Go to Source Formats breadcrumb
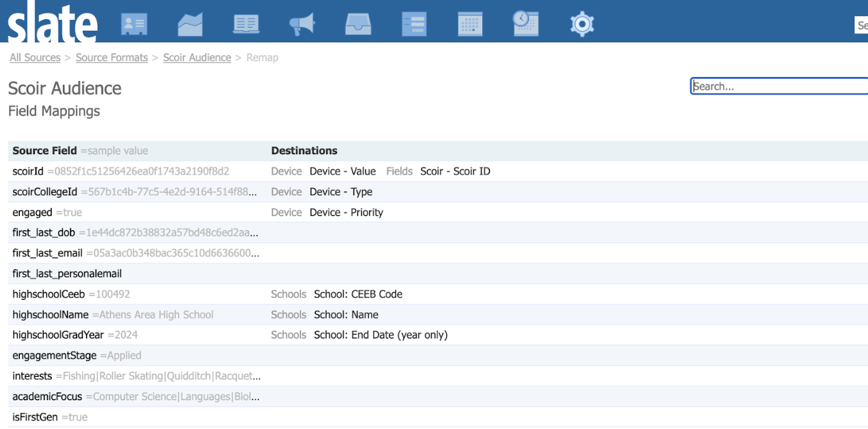The image size is (868, 429). [x=112, y=58]
